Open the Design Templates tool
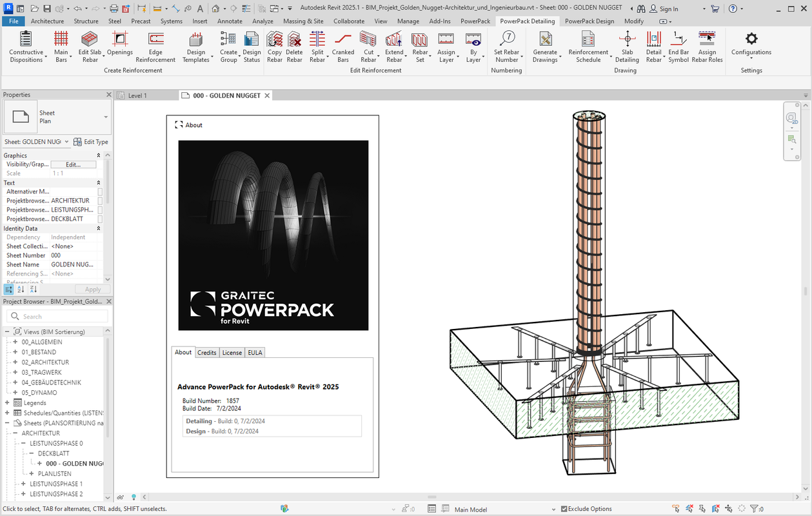The height and width of the screenshot is (516, 812). tap(196, 46)
